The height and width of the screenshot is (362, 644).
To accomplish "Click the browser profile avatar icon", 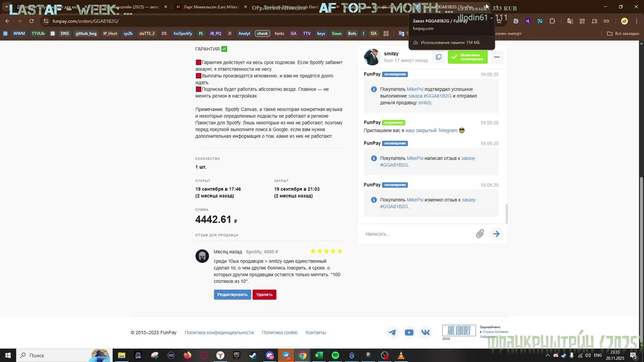I will click(x=624, y=21).
